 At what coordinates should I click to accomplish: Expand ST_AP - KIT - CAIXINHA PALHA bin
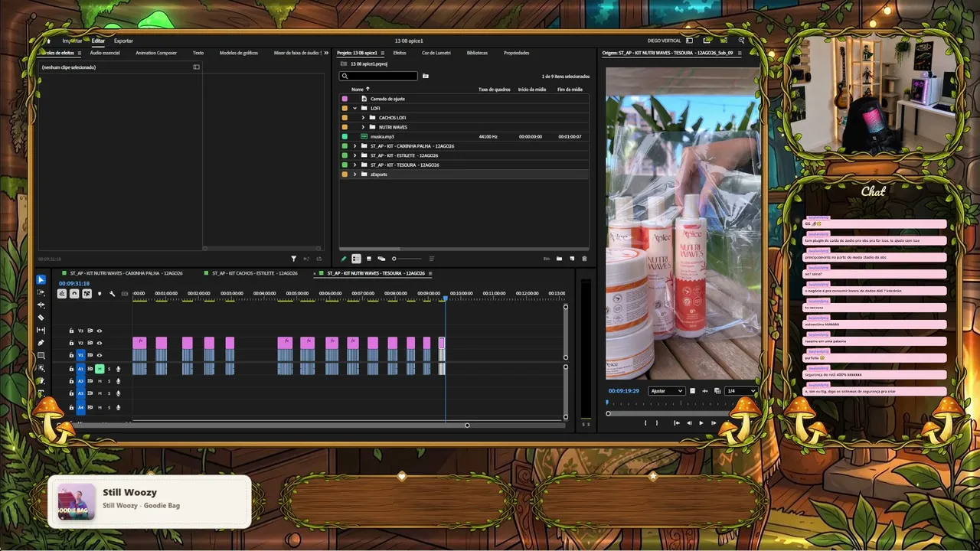[354, 146]
